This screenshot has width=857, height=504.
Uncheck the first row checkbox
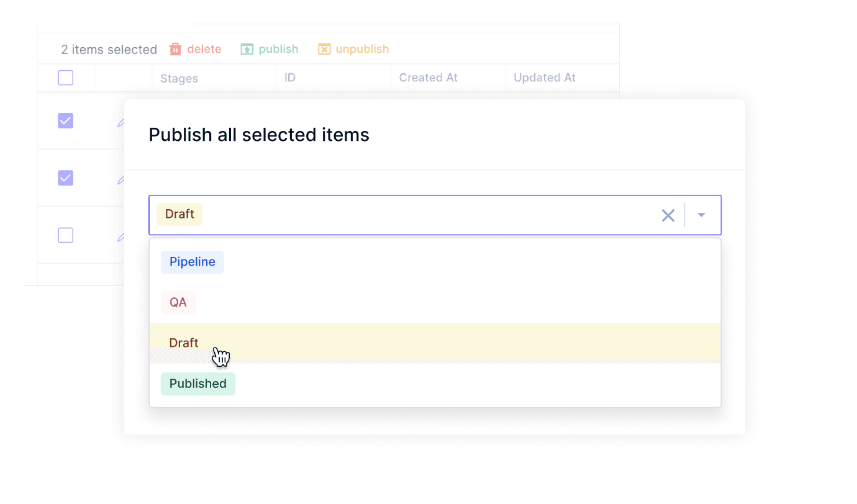[65, 121]
